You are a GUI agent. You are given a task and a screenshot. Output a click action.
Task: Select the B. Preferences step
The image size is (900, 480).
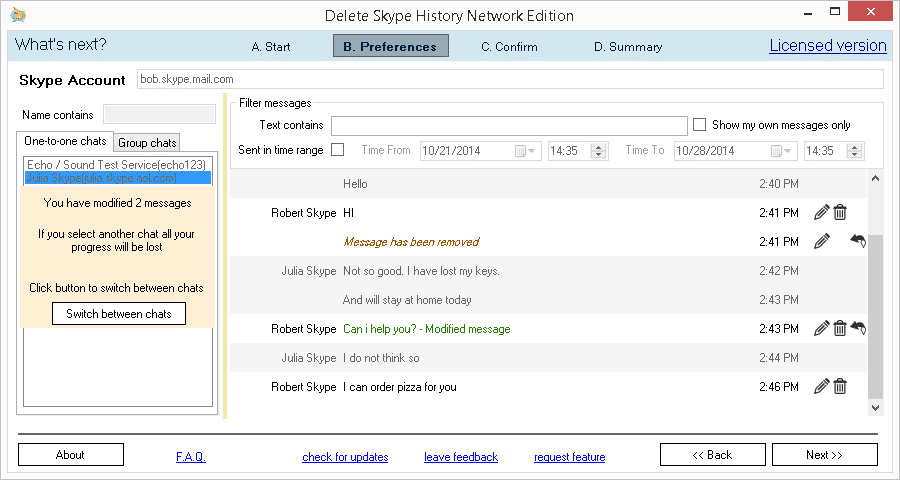(390, 46)
